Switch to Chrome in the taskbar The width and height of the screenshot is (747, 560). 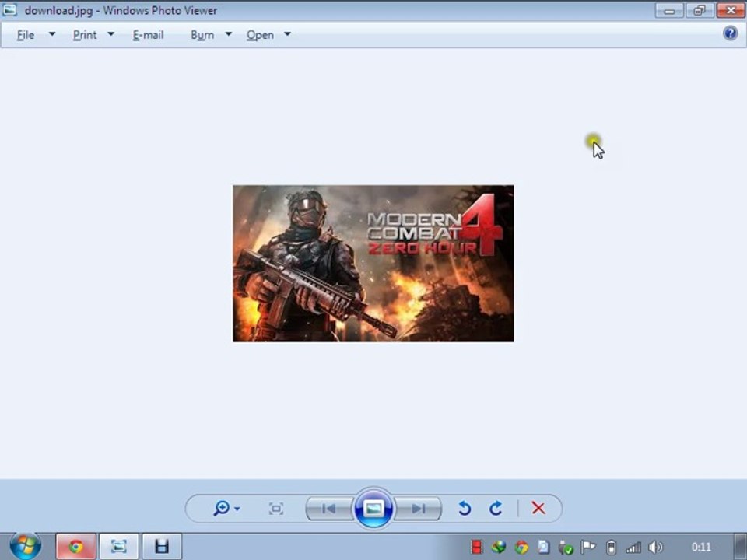76,546
